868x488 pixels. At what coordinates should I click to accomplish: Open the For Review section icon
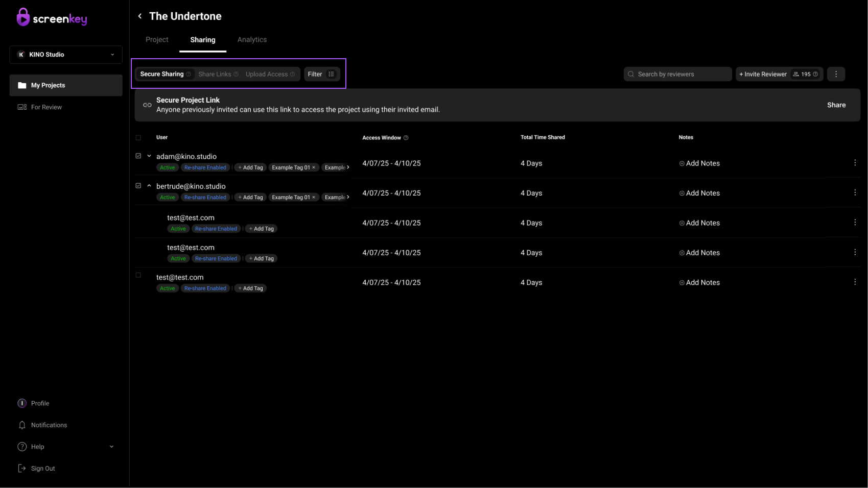[x=22, y=107]
